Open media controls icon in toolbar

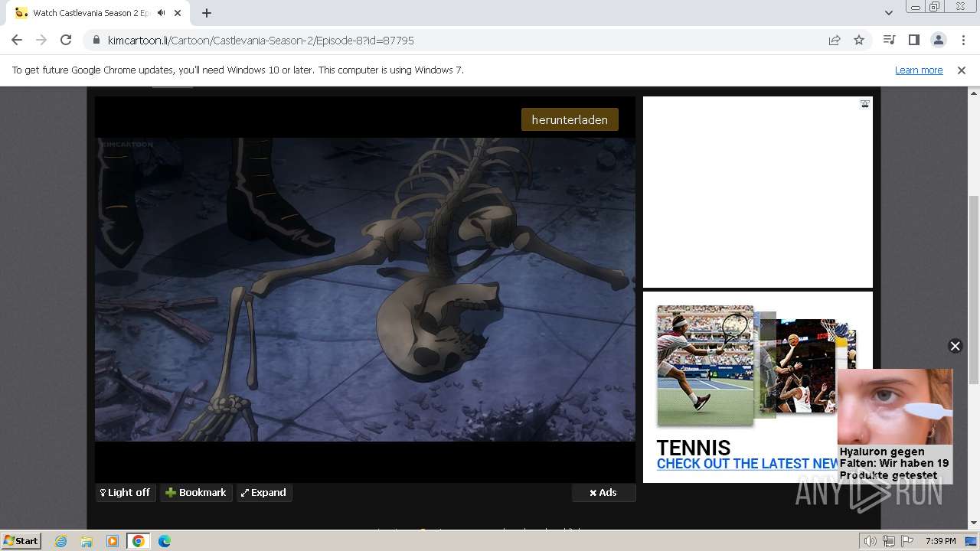tap(889, 40)
